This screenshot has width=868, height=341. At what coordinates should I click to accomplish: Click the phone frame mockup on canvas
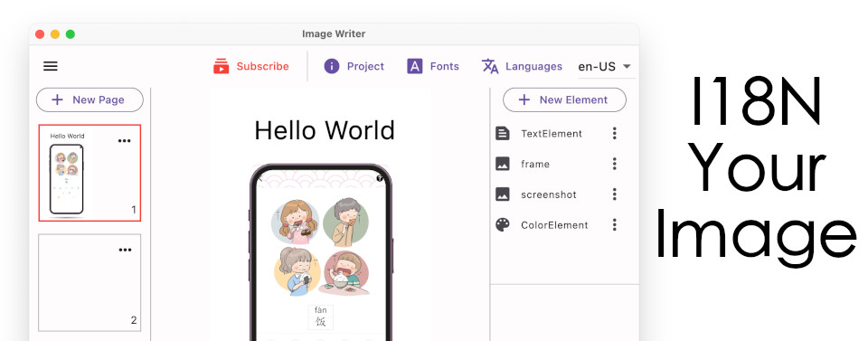321,251
